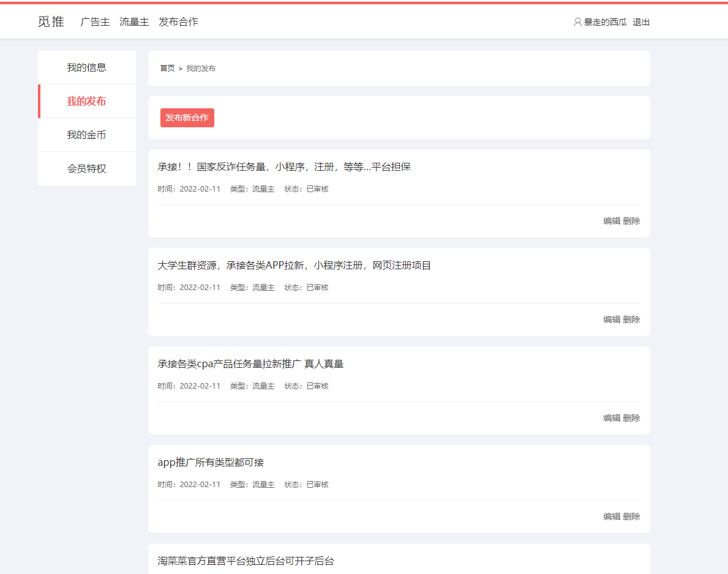Open the post titled 承接！！国家反诈任务量
This screenshot has width=728, height=574.
tap(283, 166)
